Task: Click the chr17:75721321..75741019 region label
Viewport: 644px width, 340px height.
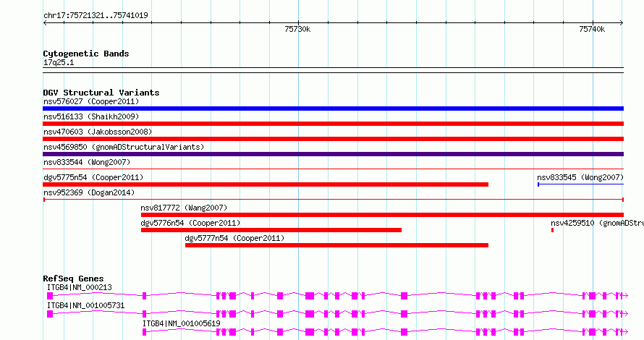Action: tap(96, 16)
